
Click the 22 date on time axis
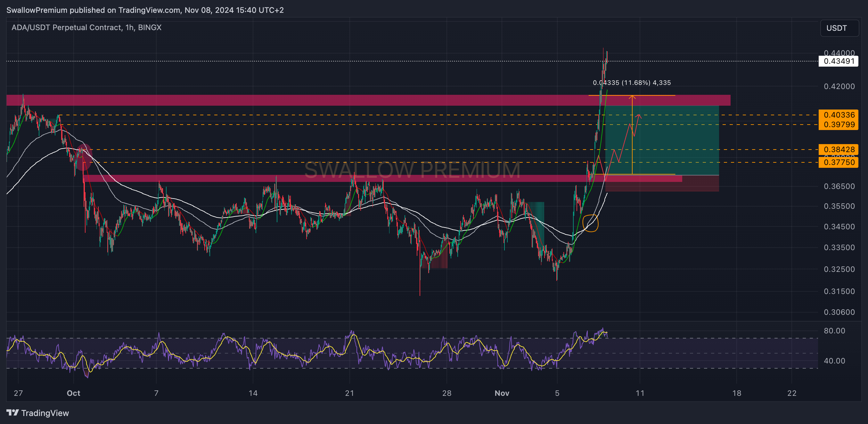coord(792,393)
